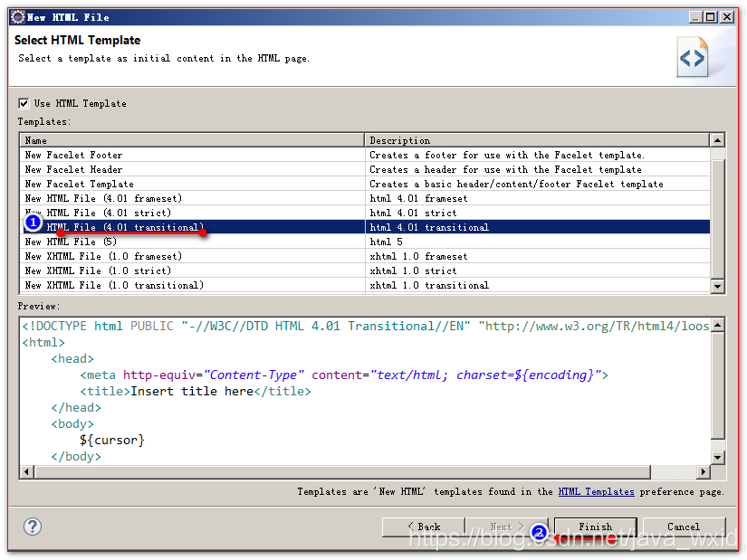The width and height of the screenshot is (747, 560).
Task: Click the meta http-equiv line in preview
Action: coord(344,375)
